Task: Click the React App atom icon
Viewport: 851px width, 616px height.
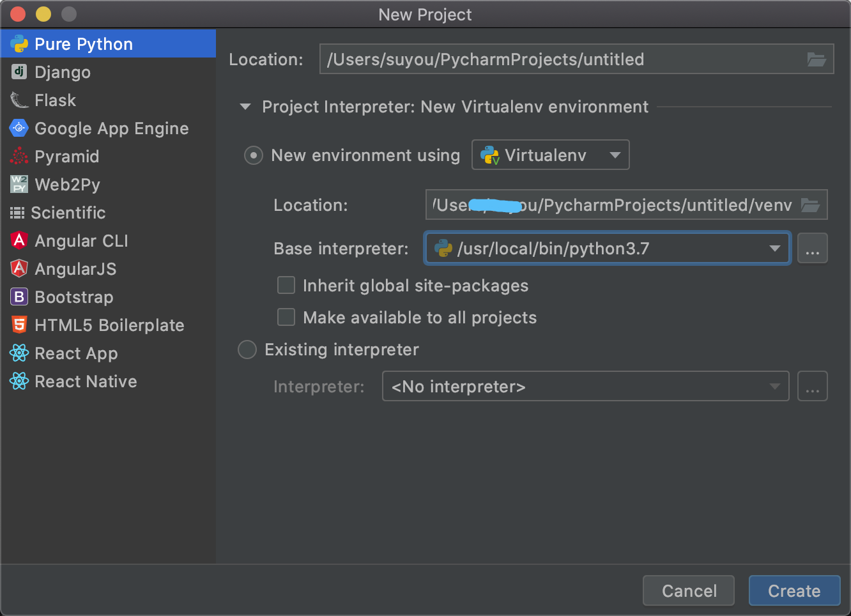Action: pos(19,353)
